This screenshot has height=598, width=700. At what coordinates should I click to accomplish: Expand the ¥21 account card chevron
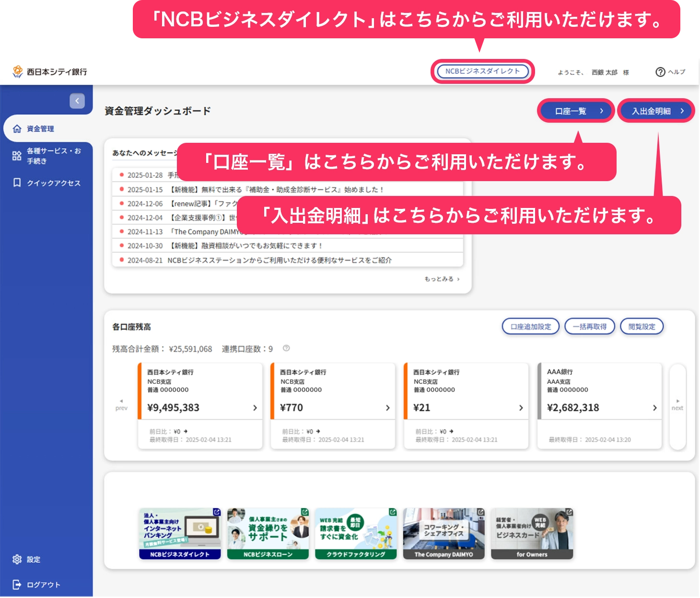click(521, 408)
